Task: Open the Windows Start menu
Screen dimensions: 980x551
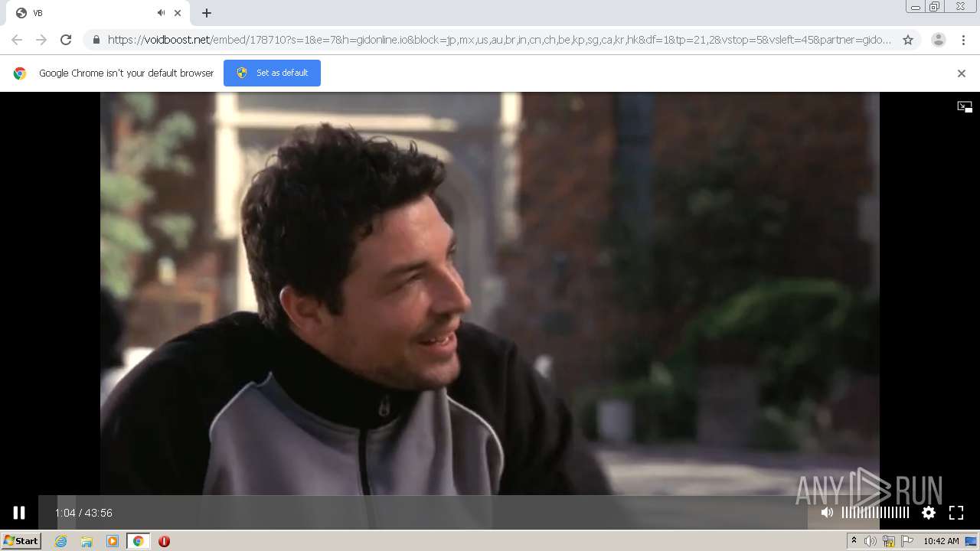Action: point(21,541)
